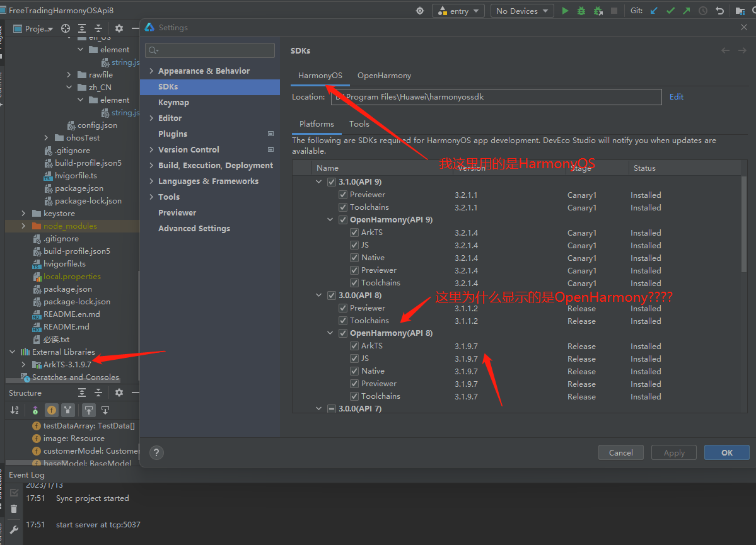Switch to the OpenHarmony SDK tab
Viewport: 756px width, 545px height.
click(x=384, y=76)
